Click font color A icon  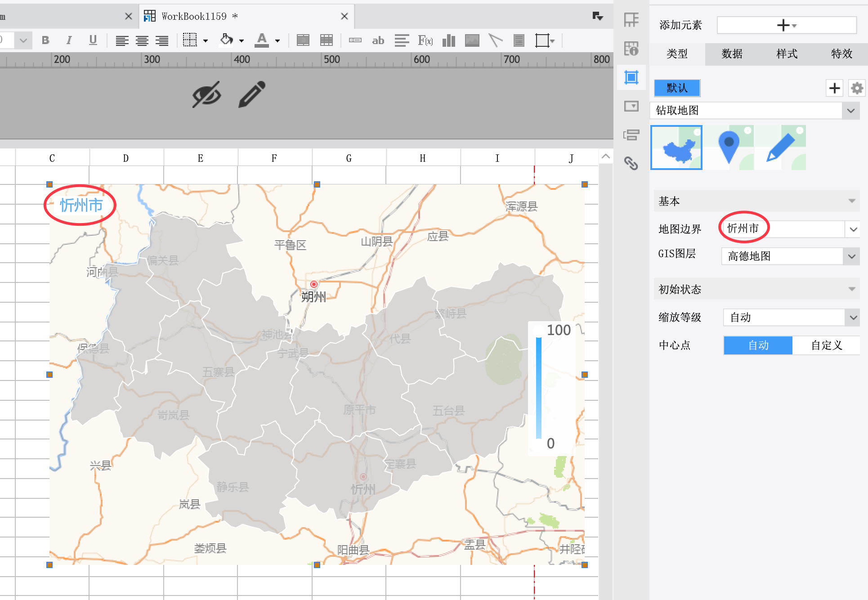(x=262, y=40)
